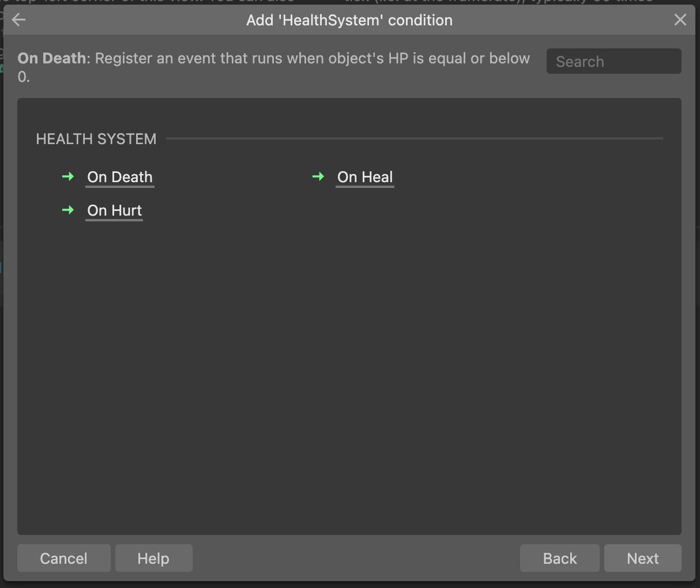The width and height of the screenshot is (700, 588).
Task: Click the HEALTH SYSTEM category heading
Action: pyautogui.click(x=96, y=139)
